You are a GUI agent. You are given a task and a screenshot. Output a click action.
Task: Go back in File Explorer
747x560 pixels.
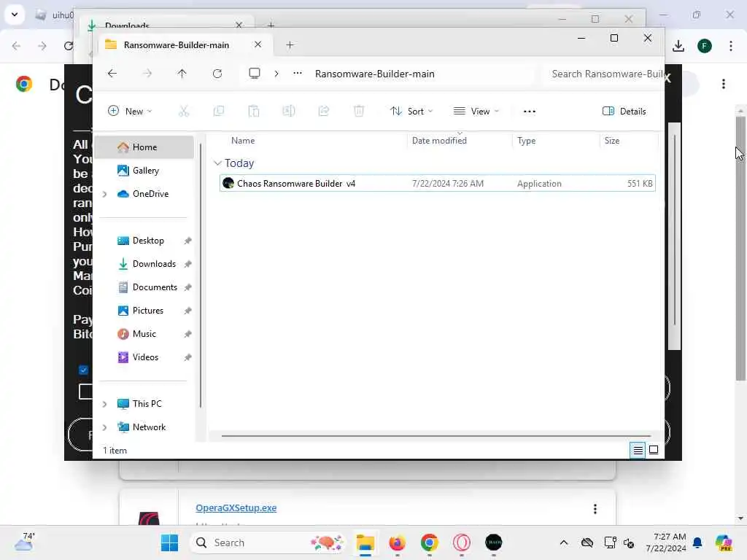(112, 74)
